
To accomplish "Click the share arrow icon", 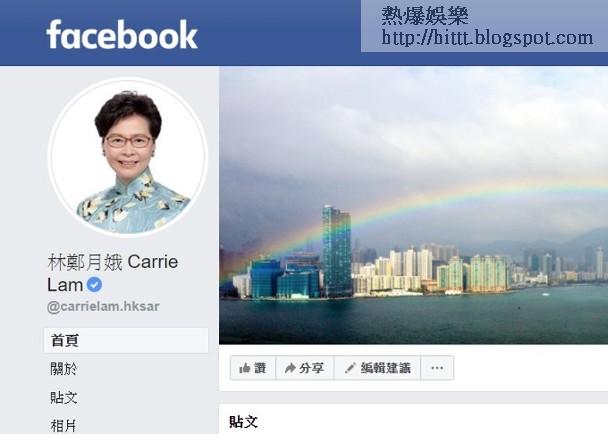I will click(x=290, y=368).
